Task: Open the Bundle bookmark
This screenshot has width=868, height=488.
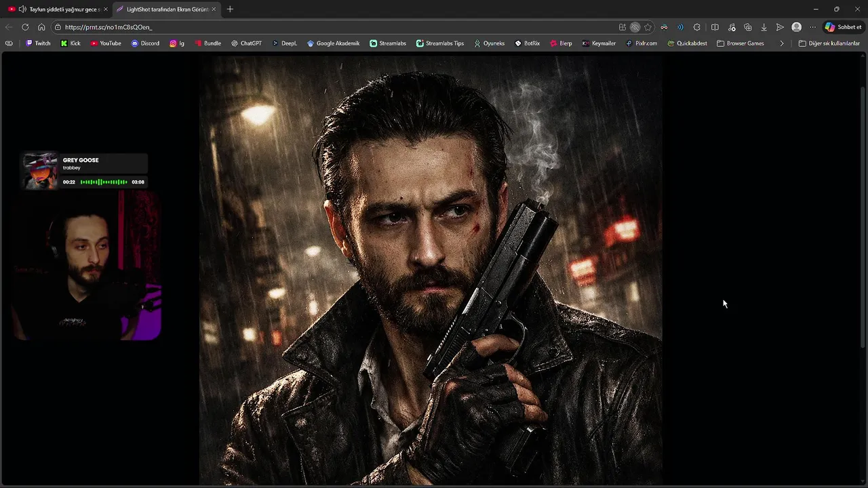Action: point(208,43)
